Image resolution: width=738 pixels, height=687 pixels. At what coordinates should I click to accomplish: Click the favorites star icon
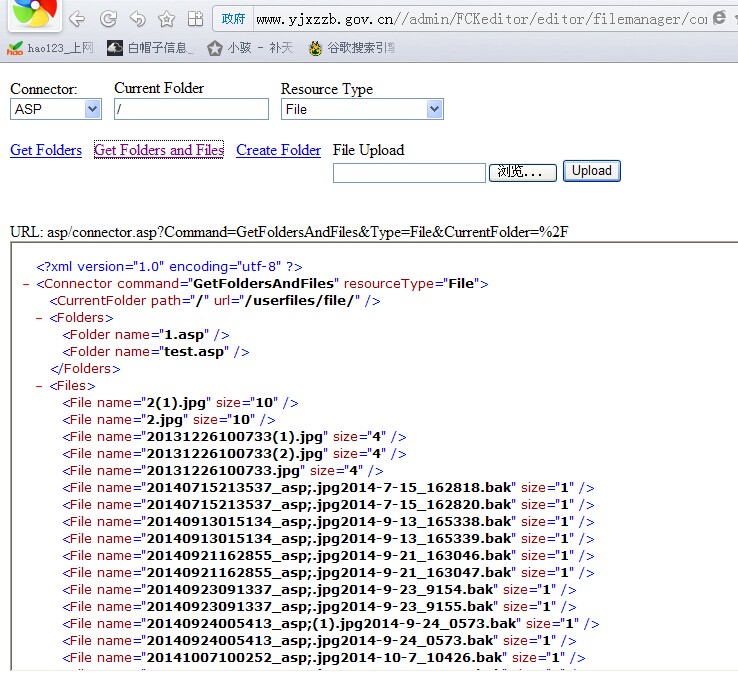(x=166, y=19)
